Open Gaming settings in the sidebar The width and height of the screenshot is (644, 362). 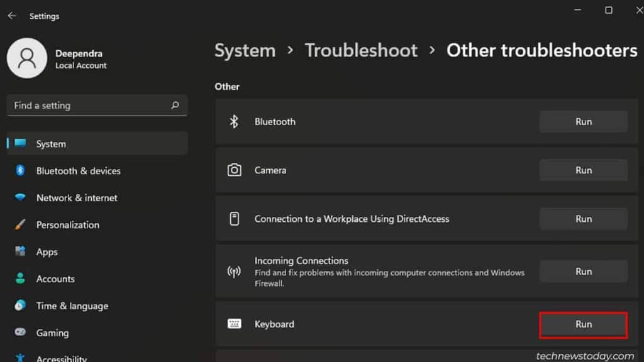pyautogui.click(x=52, y=332)
